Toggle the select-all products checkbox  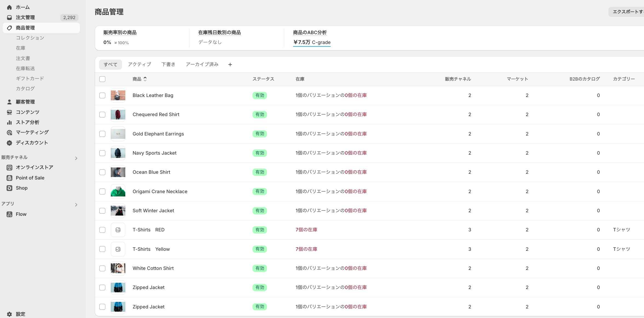coord(102,79)
